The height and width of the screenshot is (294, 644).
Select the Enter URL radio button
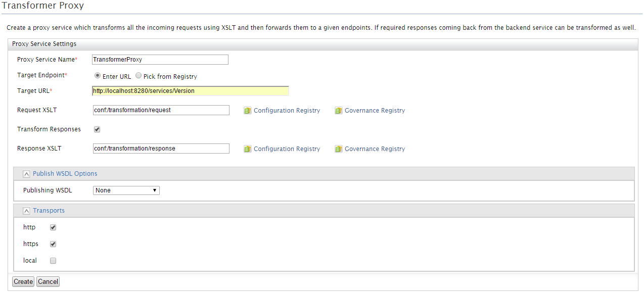97,76
